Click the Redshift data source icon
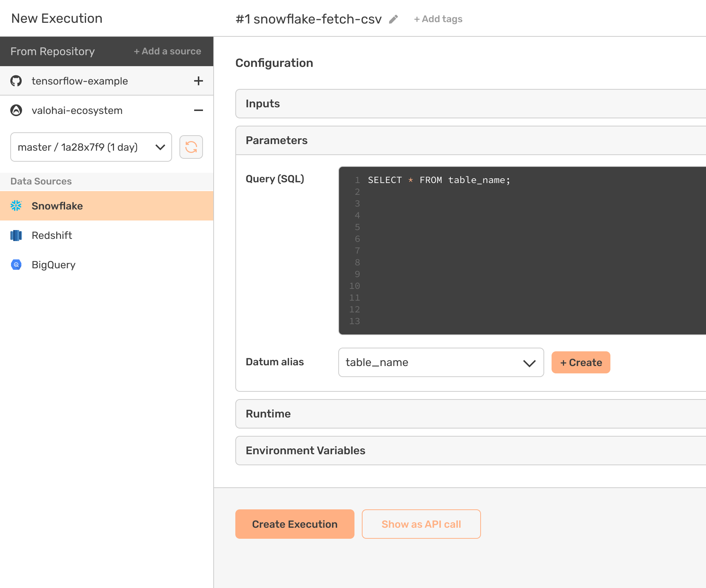Image resolution: width=706 pixels, height=588 pixels. (x=16, y=236)
